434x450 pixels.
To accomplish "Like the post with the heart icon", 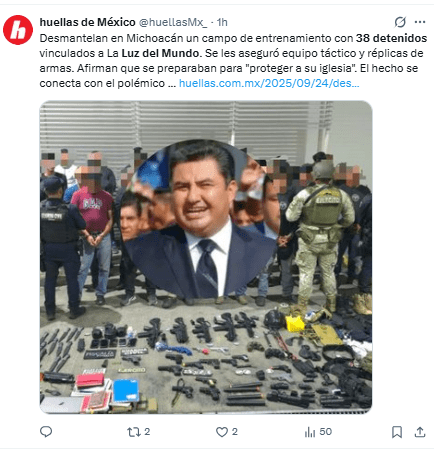I will (222, 432).
